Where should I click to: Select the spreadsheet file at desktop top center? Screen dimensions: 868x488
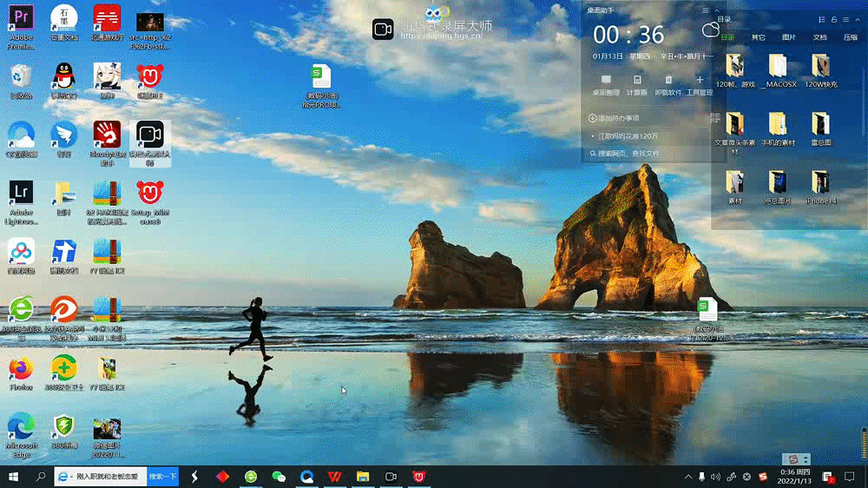(321, 85)
